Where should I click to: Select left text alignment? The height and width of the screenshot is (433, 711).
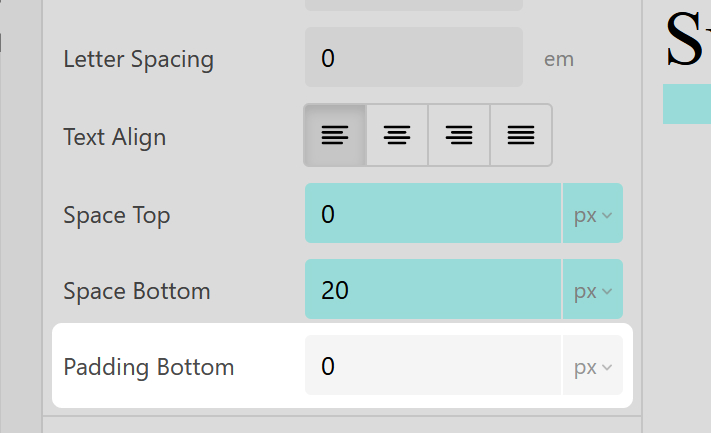(335, 135)
